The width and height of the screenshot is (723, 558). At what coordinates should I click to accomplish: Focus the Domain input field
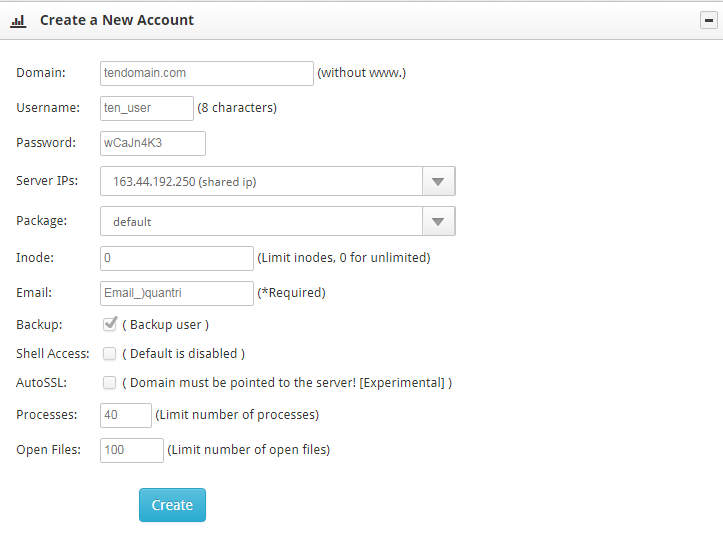[207, 73]
